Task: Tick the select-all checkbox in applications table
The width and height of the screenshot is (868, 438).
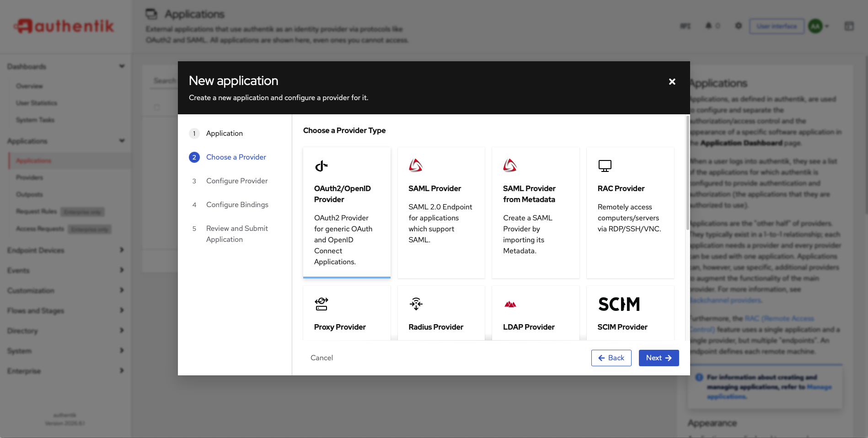Action: pos(157,107)
